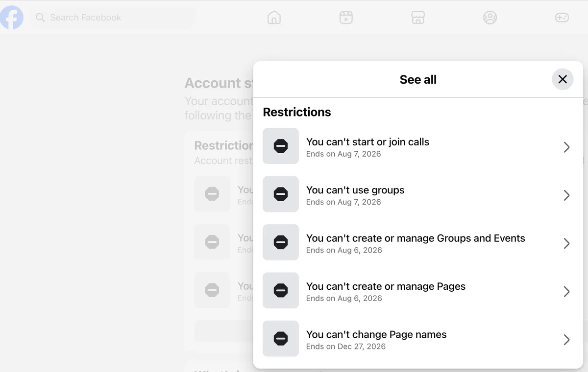The width and height of the screenshot is (588, 372).
Task: Open the Marketplace storefront icon
Action: coord(418,18)
